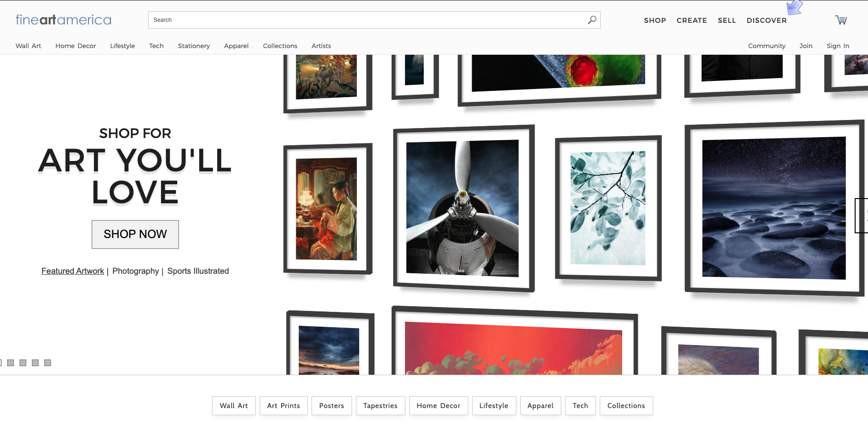Open Apparel in top navigation
The image size is (868, 429).
[236, 46]
